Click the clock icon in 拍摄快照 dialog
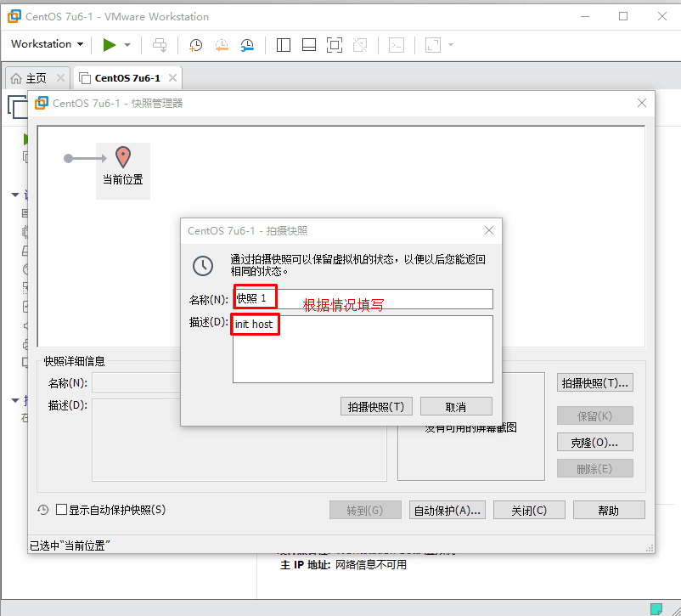This screenshot has height=616, width=681. [x=203, y=266]
